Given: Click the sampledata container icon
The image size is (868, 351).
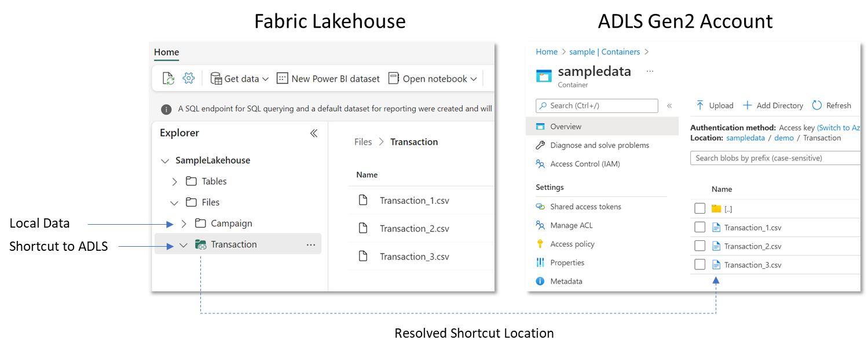Looking at the screenshot, I should pos(544,76).
